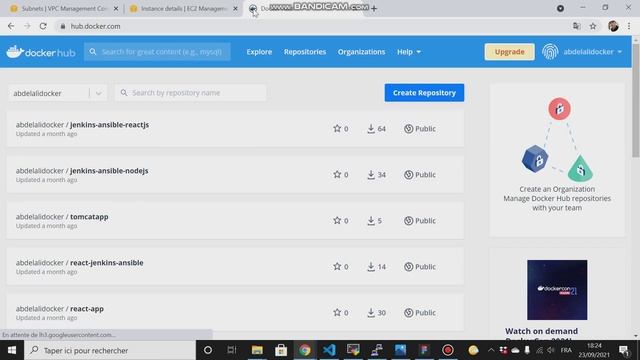The height and width of the screenshot is (360, 640).
Task: Click download icon for react-app
Action: pos(371,313)
